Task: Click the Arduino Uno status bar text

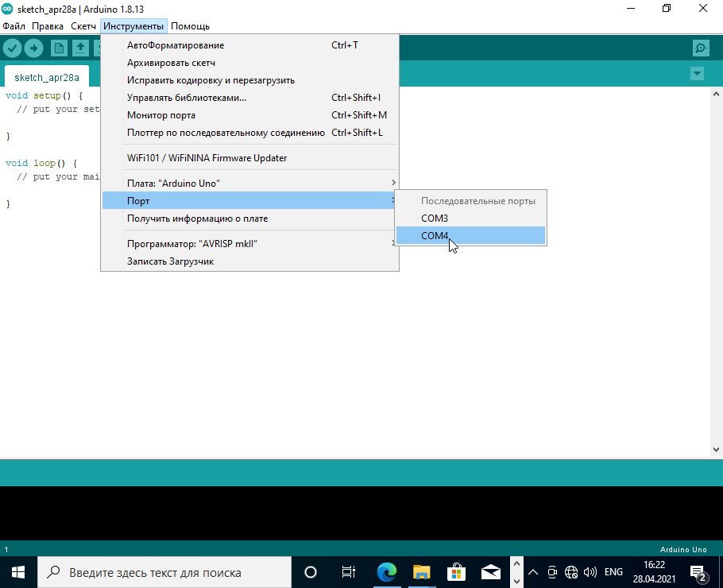Action: click(683, 549)
